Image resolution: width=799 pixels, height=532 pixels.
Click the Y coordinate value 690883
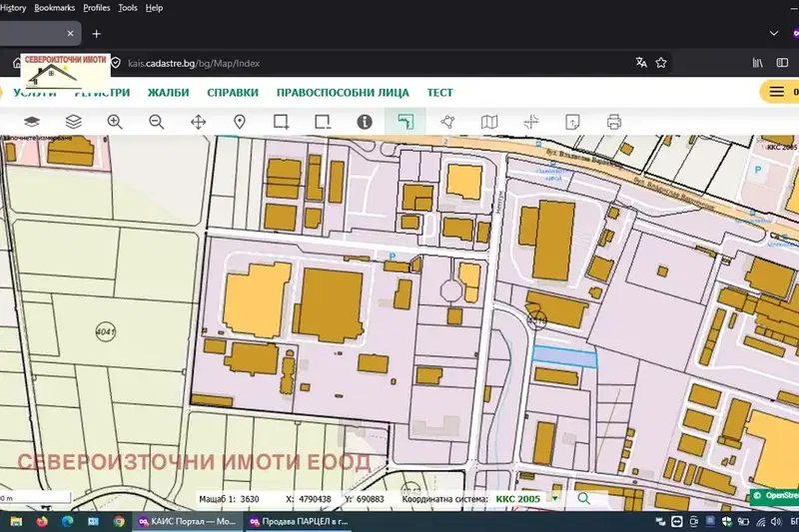coord(371,499)
